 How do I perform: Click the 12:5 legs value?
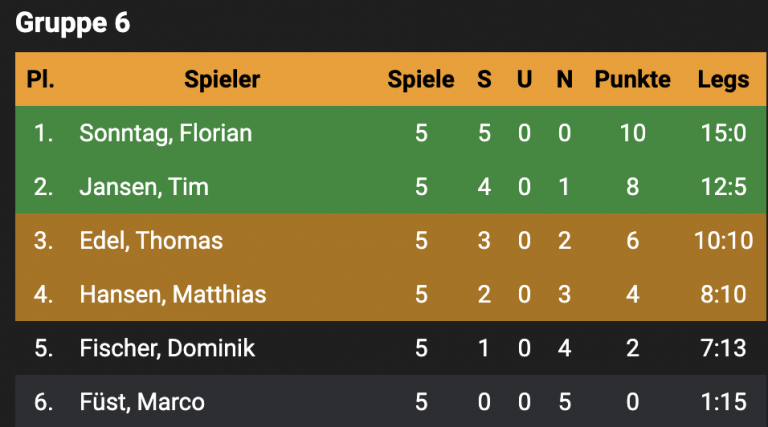coord(722,187)
